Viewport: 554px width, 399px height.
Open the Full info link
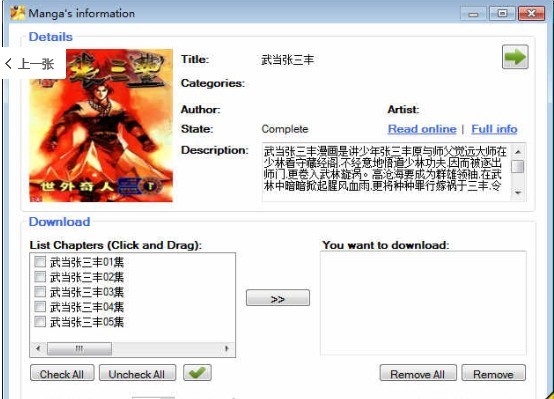[x=494, y=129]
